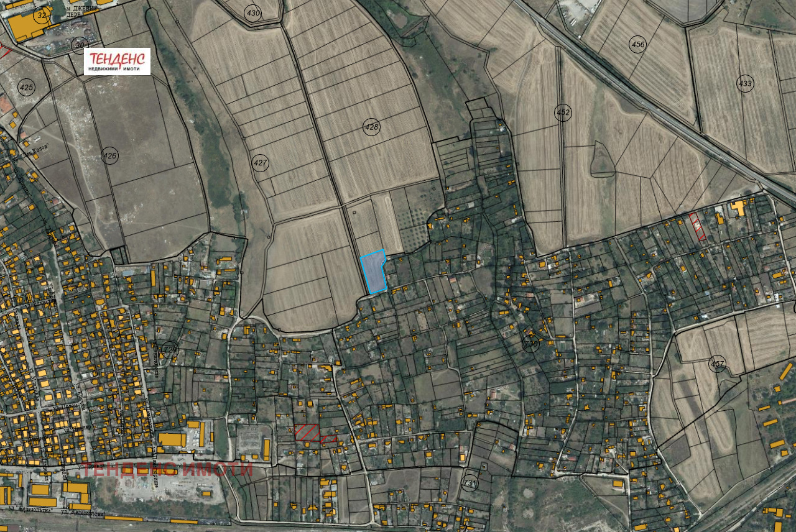
Task: Click the circled marker 452
Action: click(x=563, y=112)
